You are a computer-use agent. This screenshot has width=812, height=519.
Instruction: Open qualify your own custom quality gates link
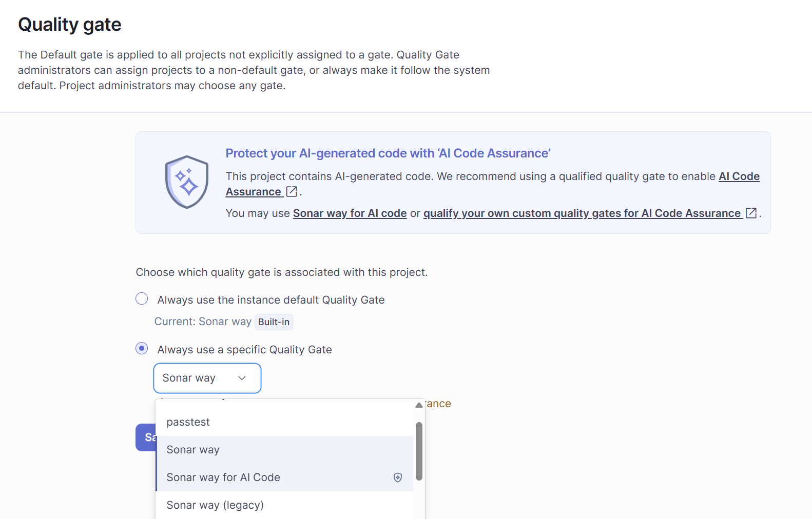tap(582, 213)
